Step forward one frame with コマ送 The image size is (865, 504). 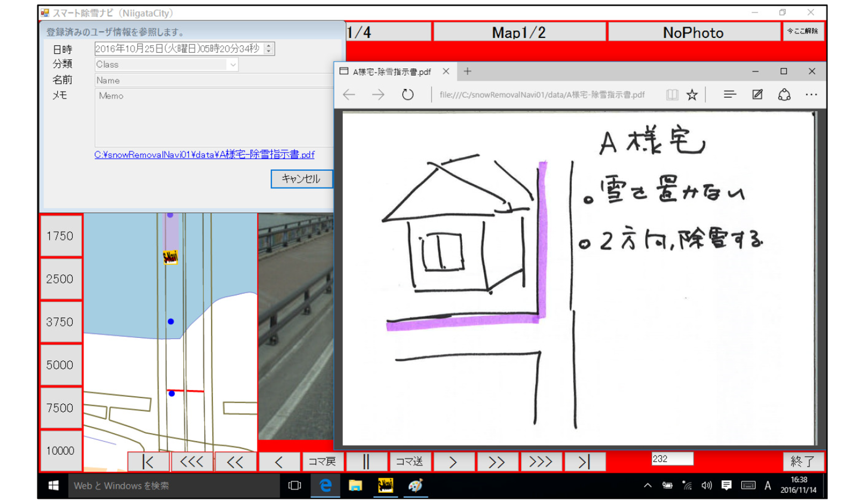409,462
